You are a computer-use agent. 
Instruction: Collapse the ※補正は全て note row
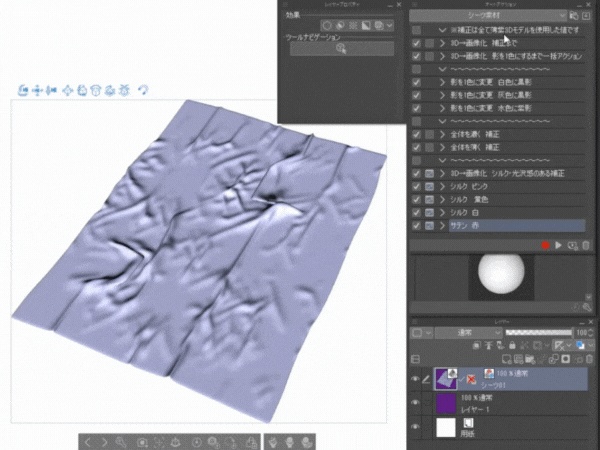point(442,30)
